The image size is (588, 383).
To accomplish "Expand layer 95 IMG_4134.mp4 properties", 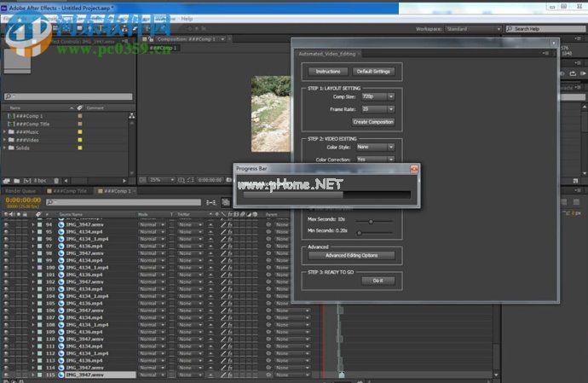I will (32, 232).
